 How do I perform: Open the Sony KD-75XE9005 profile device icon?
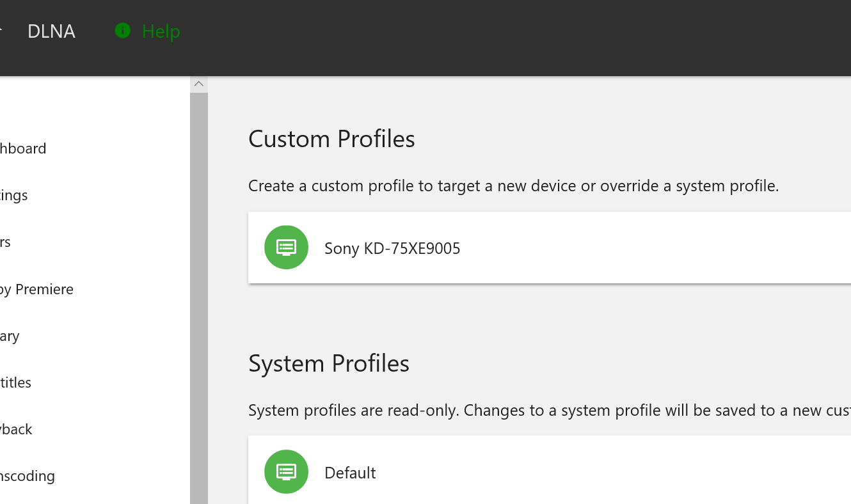pos(286,248)
